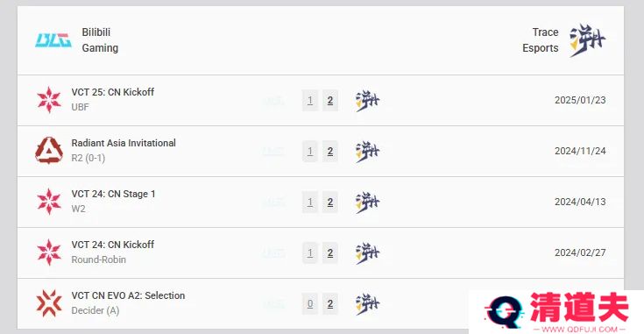The image size is (644, 334).
Task: Click score 0 in EVO A2 Selection row
Action: 310,304
